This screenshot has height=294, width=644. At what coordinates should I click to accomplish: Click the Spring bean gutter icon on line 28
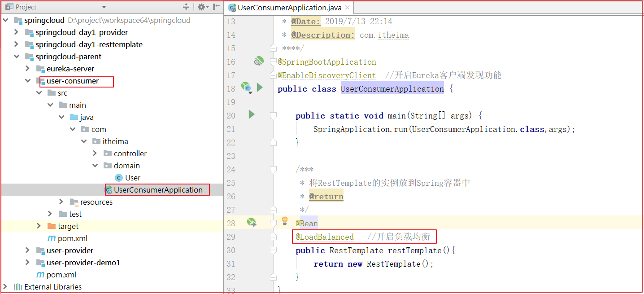coord(252,222)
